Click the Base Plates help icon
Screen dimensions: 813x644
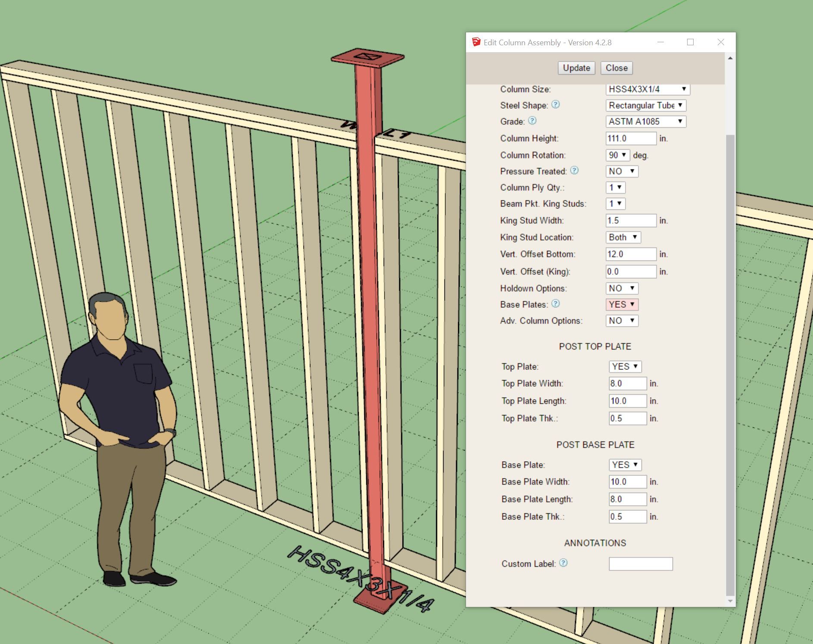pyautogui.click(x=556, y=304)
